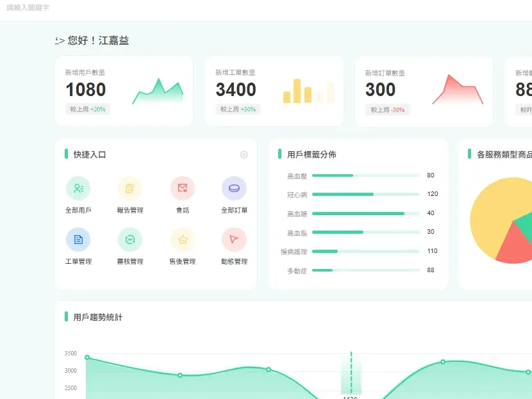Open the 報告管理 icon

(x=130, y=188)
